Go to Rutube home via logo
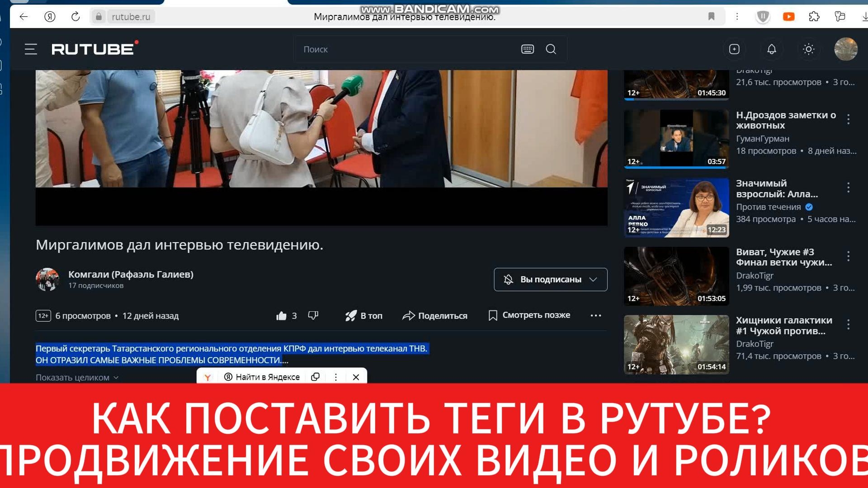 tap(95, 48)
